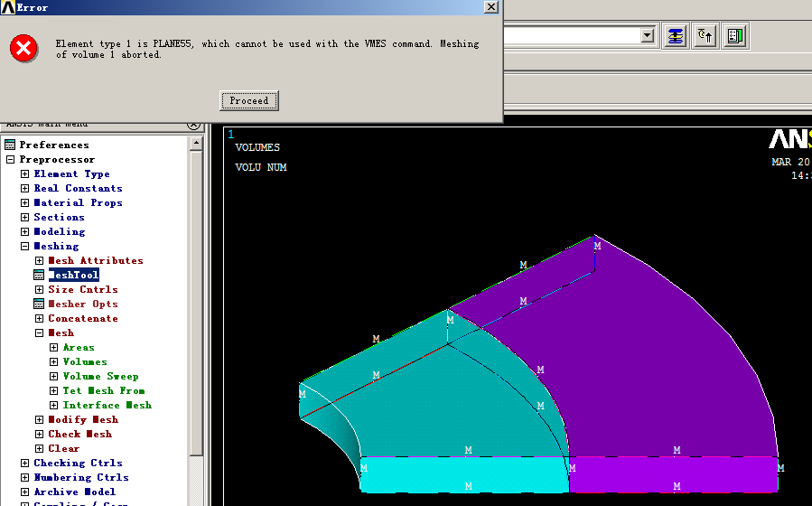
Task: Click the VOLU NUM text in graphics window
Action: 260,167
